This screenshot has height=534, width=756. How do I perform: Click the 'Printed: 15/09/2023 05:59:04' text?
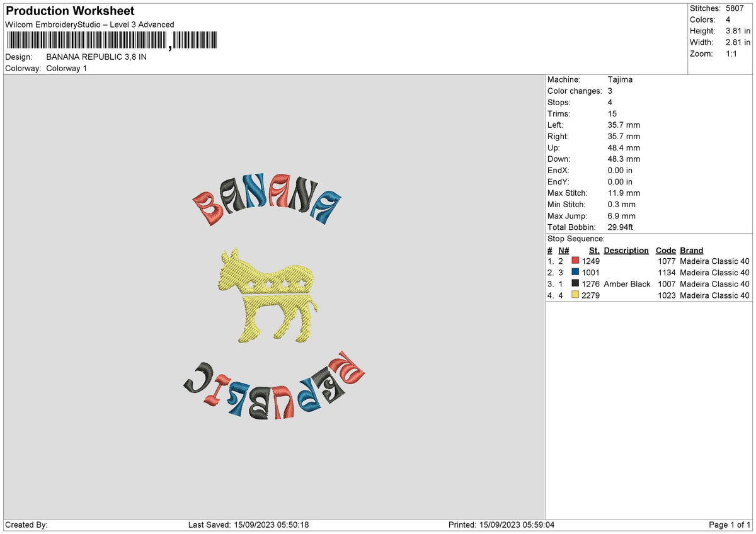pos(501,525)
